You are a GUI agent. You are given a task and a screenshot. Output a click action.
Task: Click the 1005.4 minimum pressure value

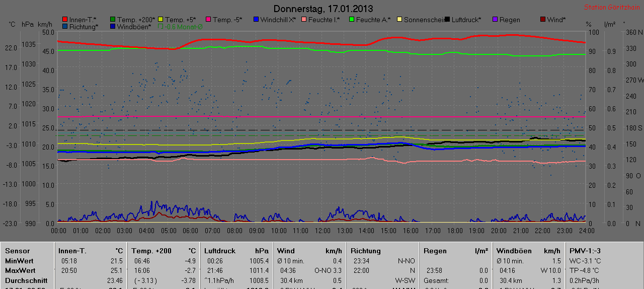click(259, 261)
